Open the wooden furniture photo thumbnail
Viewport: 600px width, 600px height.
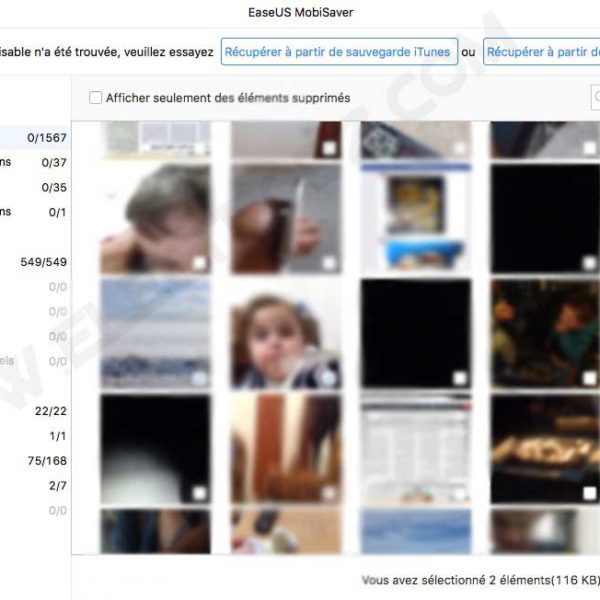click(x=286, y=449)
